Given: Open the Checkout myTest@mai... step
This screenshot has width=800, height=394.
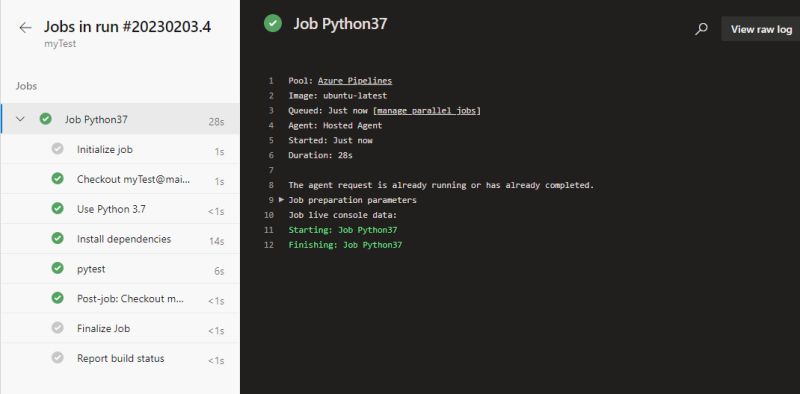Looking at the screenshot, I should (120, 179).
